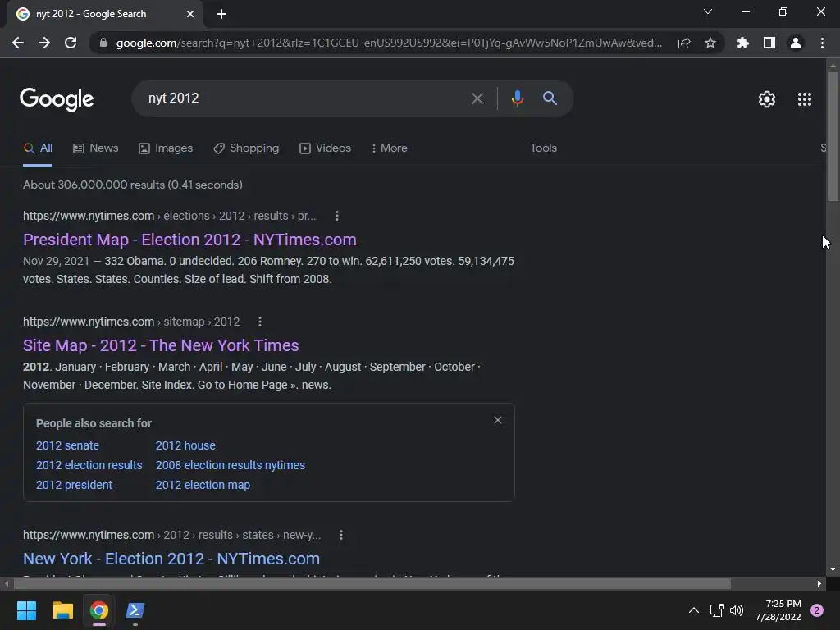The height and width of the screenshot is (630, 840).
Task: Open the network status tray icon
Action: pos(716,610)
